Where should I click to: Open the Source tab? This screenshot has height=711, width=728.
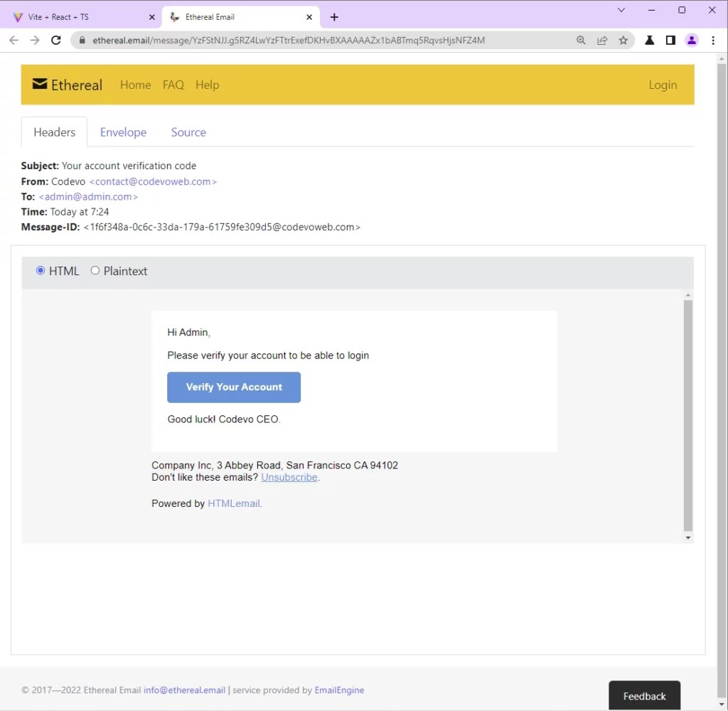[188, 132]
